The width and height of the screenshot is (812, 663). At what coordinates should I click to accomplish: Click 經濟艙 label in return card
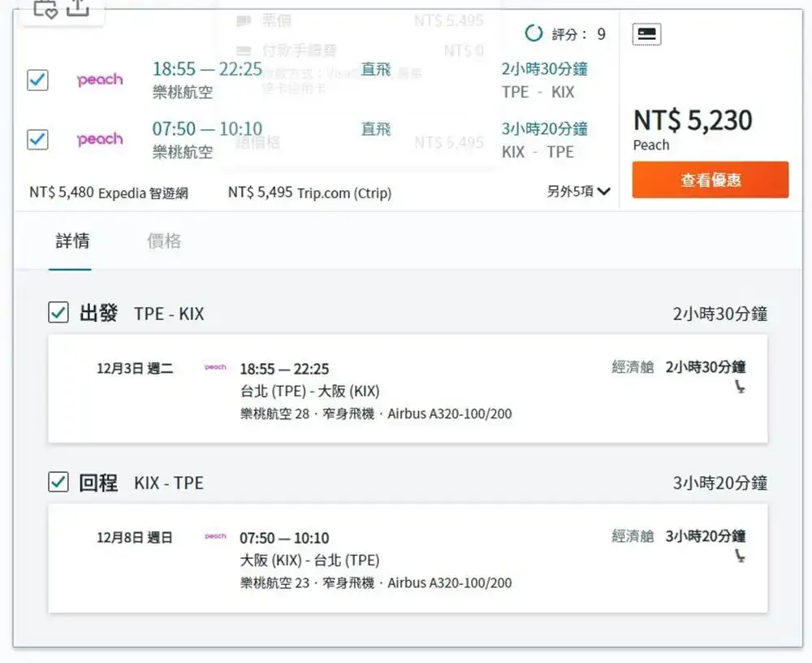pos(633,536)
